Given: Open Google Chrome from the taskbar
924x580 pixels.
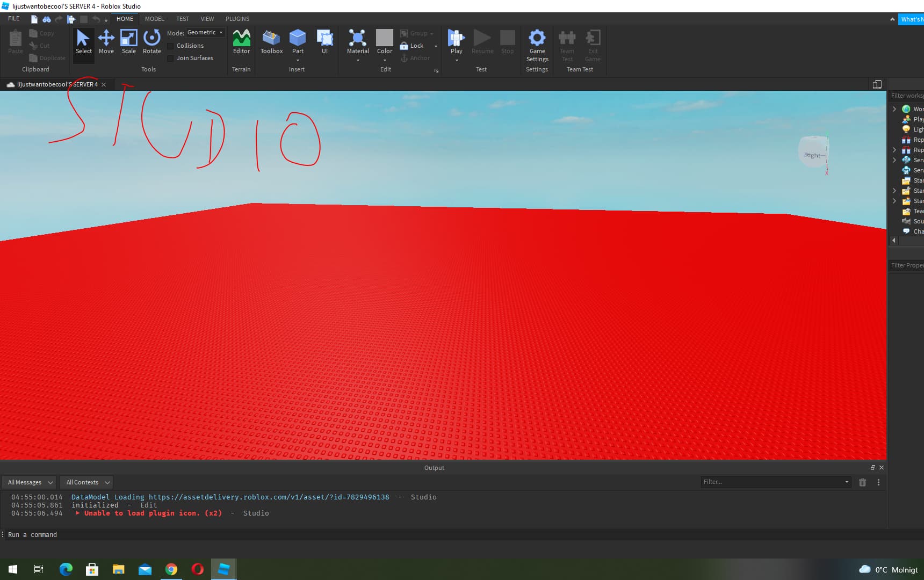Looking at the screenshot, I should click(x=171, y=569).
